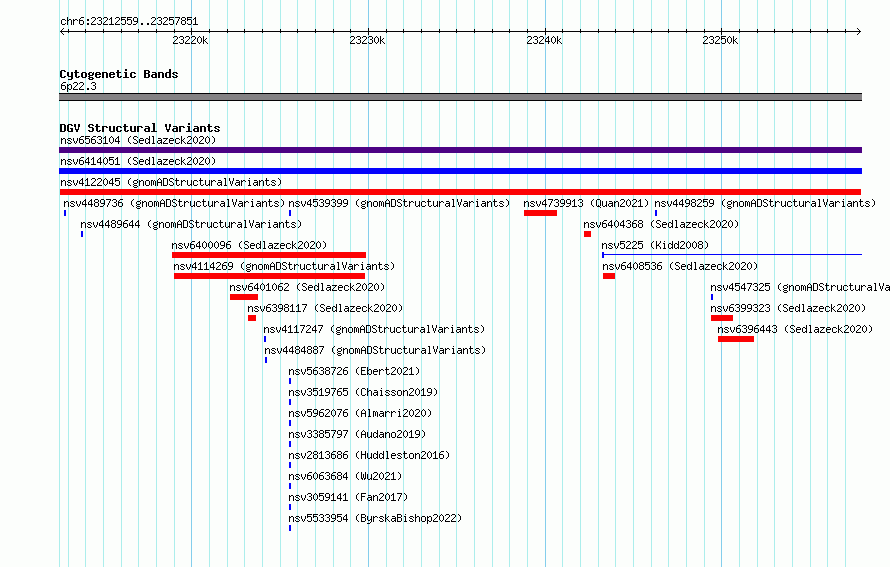Select the red nsv4122045 variant bar
Image resolution: width=890 pixels, height=567 pixels.
click(460, 192)
